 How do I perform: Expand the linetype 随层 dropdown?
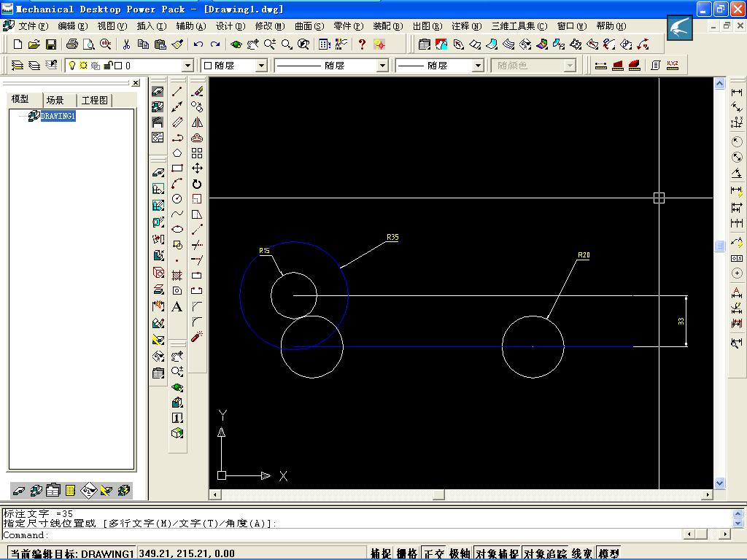tap(382, 66)
